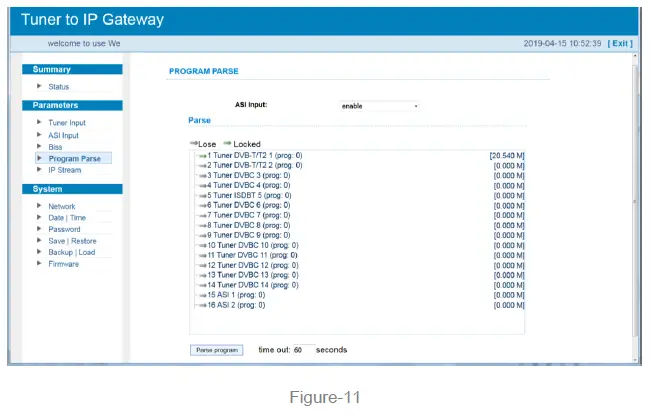The width and height of the screenshot is (650, 415).
Task: Click the arrow icon beside Program Parse
Action: click(39, 158)
